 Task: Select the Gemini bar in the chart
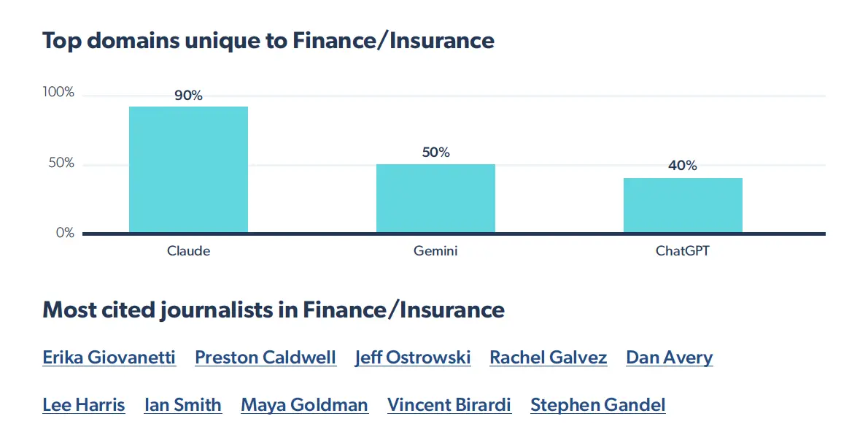435,199
